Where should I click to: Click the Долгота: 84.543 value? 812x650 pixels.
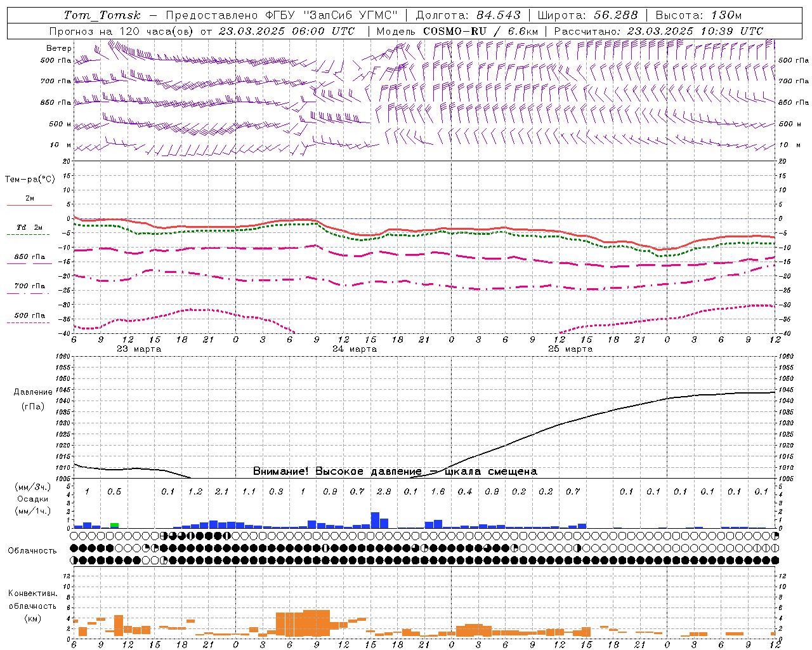point(468,15)
